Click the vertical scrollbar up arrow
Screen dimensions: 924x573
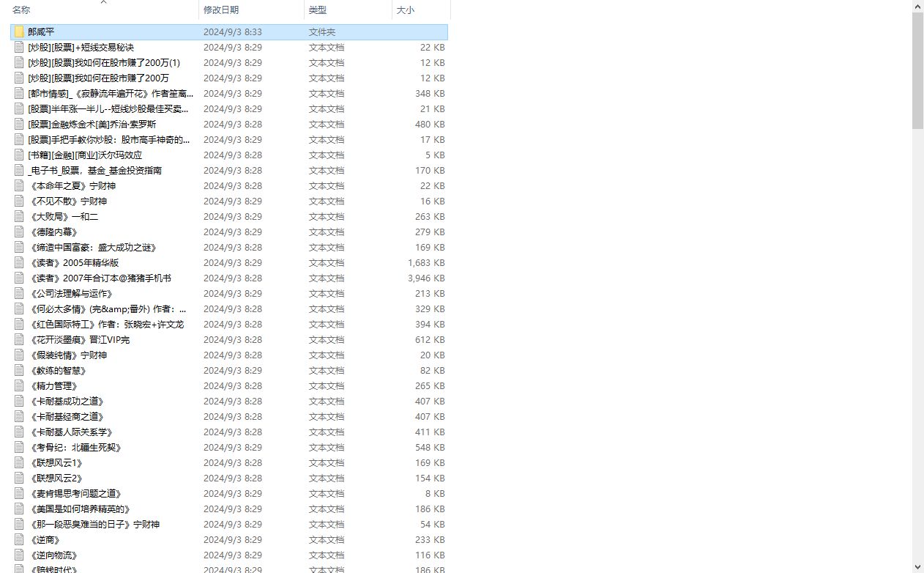tap(918, 6)
